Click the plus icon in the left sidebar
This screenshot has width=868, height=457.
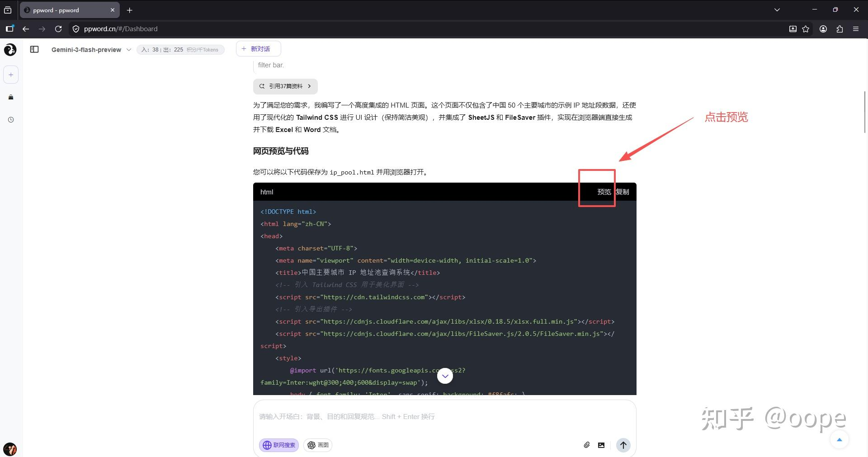pos(11,75)
